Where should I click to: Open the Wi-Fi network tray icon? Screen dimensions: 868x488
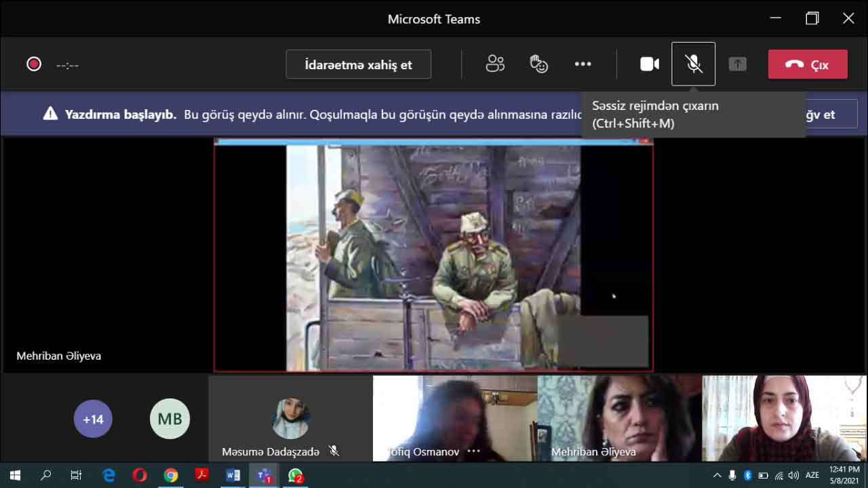click(x=778, y=475)
